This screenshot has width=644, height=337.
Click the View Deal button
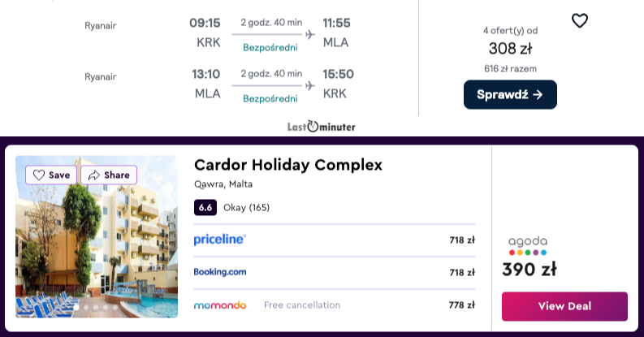coord(564,306)
